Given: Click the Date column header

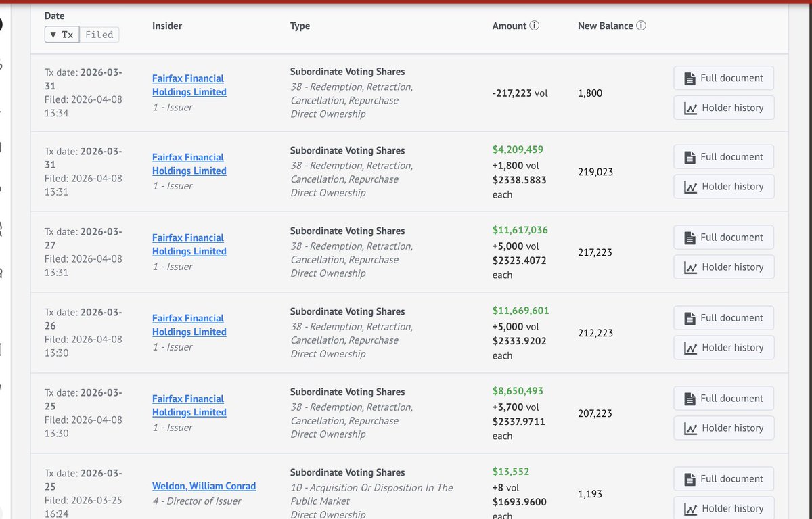Looking at the screenshot, I should point(54,15).
